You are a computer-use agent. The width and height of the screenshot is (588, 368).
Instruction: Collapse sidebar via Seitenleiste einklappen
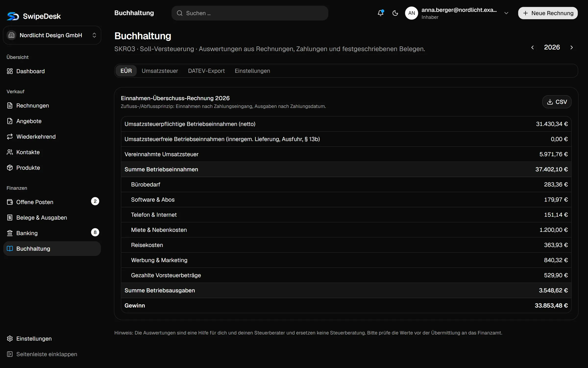pyautogui.click(x=52, y=354)
